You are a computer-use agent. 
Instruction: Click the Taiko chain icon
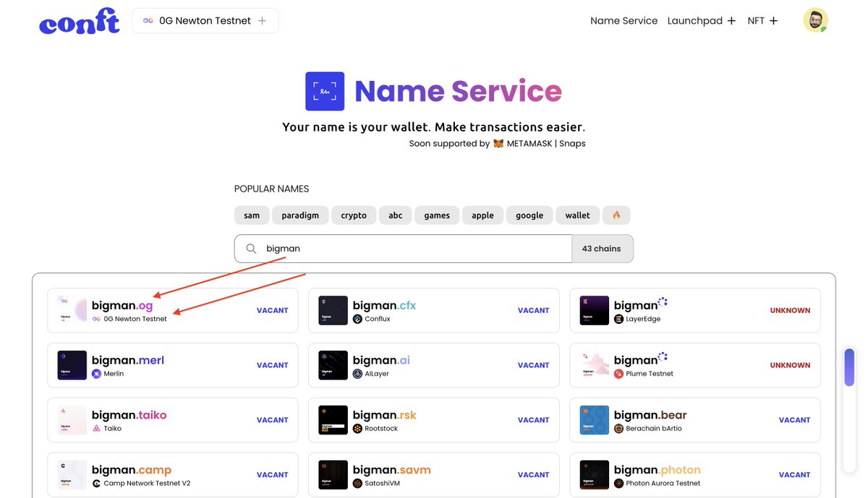[x=96, y=429]
